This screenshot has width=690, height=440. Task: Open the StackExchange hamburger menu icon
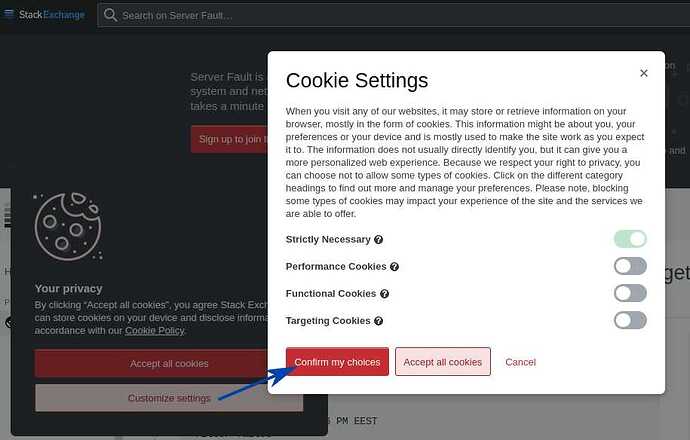(x=8, y=14)
